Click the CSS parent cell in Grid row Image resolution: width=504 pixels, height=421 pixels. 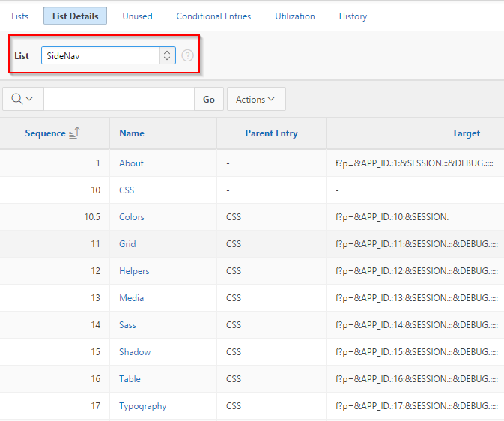[234, 244]
